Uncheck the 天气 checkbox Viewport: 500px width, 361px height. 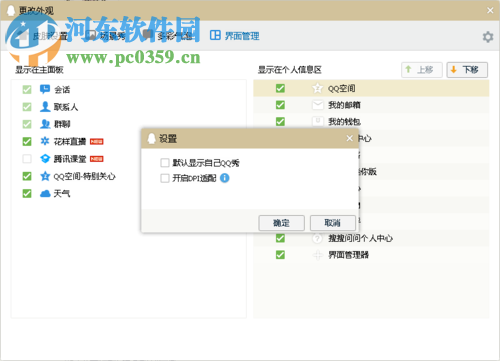click(x=27, y=193)
